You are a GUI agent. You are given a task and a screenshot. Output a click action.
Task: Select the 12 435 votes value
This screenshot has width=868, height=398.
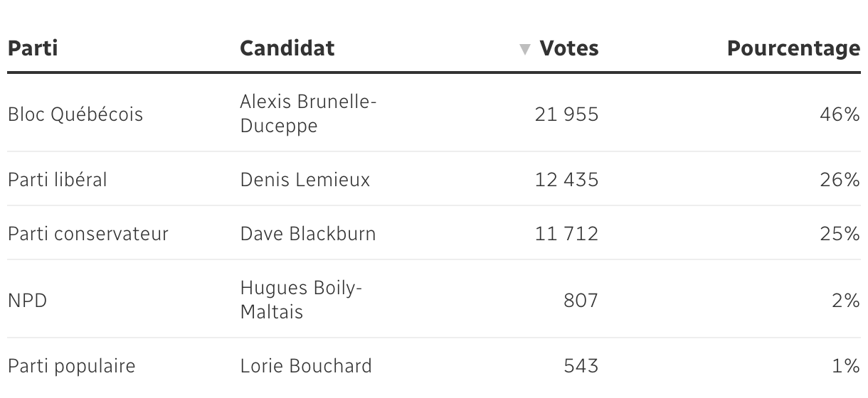(x=566, y=180)
